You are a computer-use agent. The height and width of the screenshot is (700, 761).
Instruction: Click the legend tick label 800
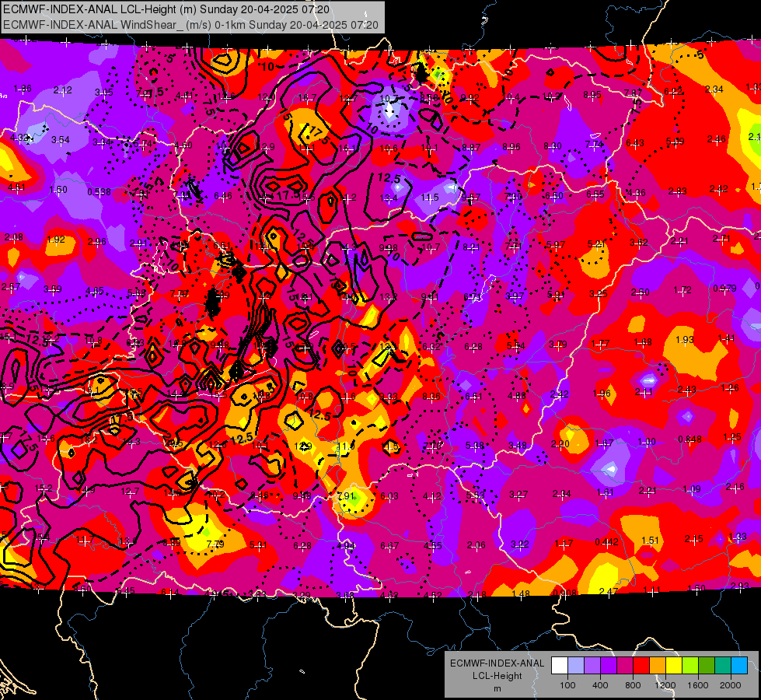tap(633, 685)
